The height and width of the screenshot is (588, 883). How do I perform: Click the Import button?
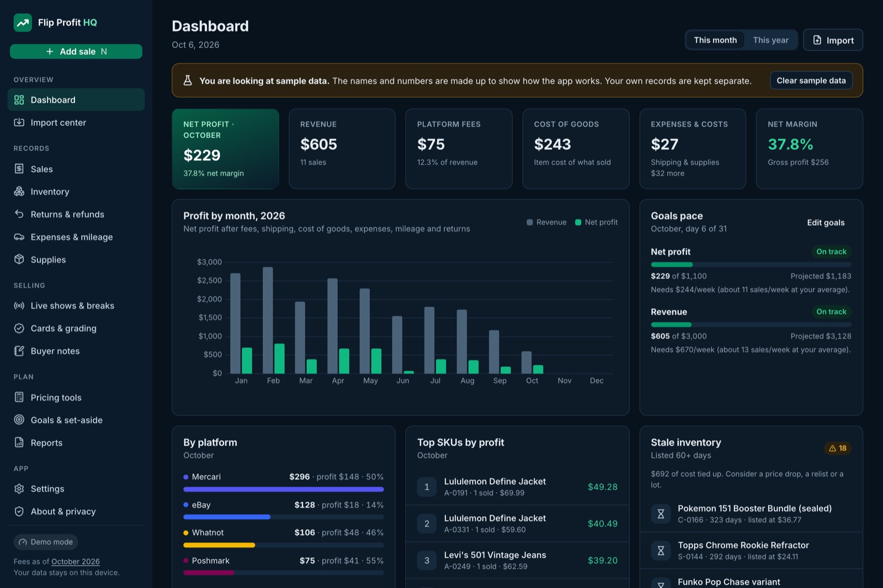click(833, 40)
